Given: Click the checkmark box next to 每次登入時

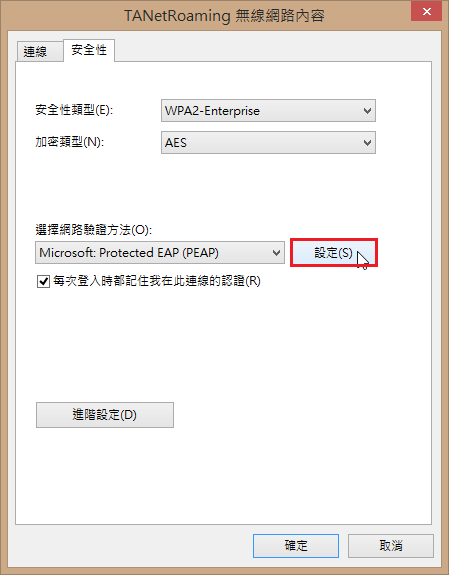Looking at the screenshot, I should 43,282.
